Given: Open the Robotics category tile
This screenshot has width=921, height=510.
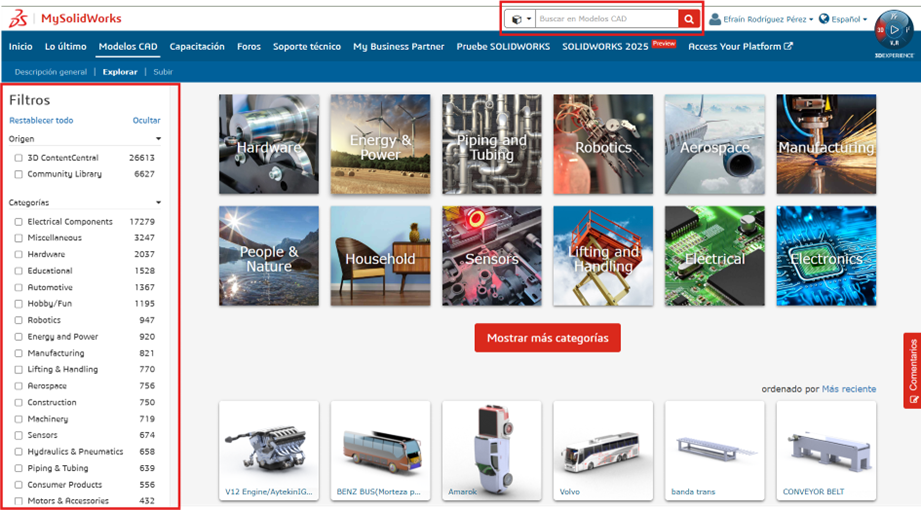Looking at the screenshot, I should click(603, 144).
